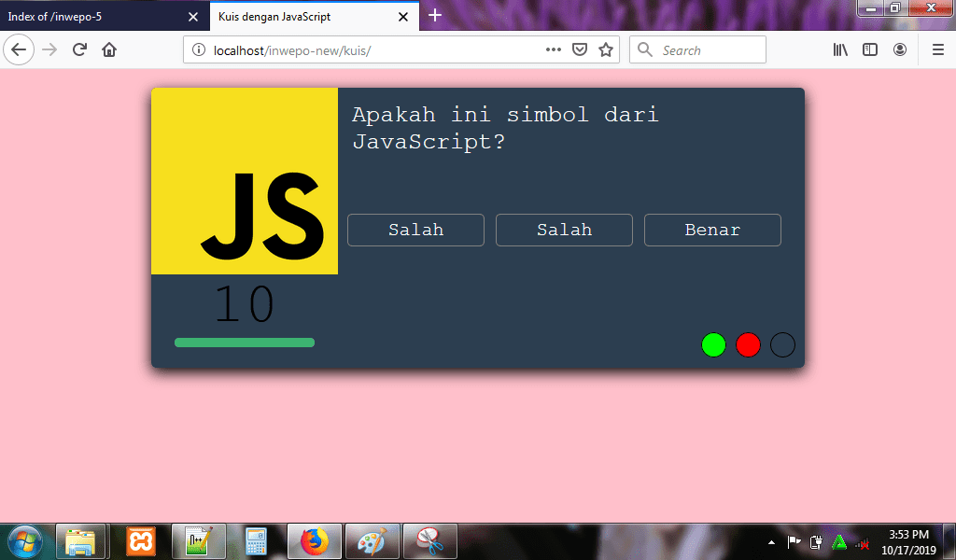Screen dimensions: 956x560
Task: Close the Index of /inwepo-5 tab
Action: (x=193, y=17)
